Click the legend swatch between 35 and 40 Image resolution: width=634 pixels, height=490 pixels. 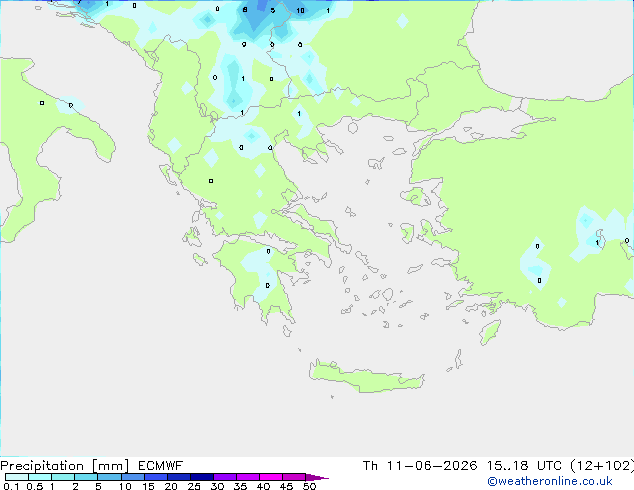(x=248, y=477)
